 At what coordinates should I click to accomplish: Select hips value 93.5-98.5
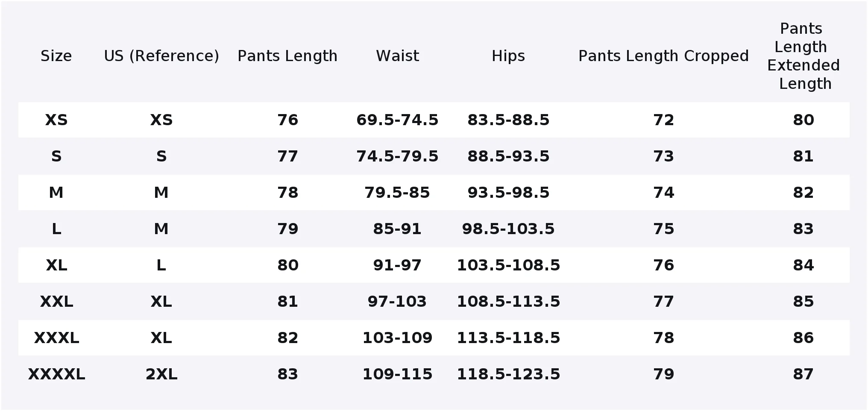coord(508,193)
